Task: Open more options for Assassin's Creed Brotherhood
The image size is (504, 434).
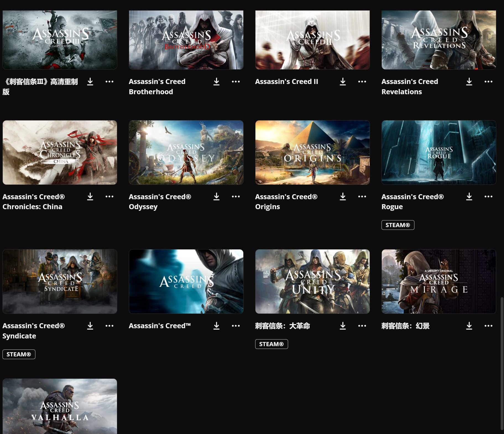Action: pyautogui.click(x=236, y=81)
